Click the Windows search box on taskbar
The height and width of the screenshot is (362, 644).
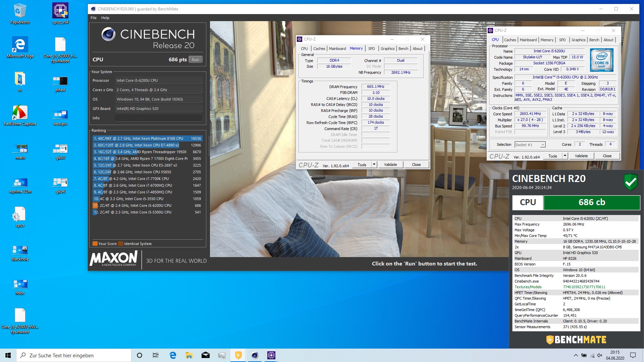(x=74, y=355)
